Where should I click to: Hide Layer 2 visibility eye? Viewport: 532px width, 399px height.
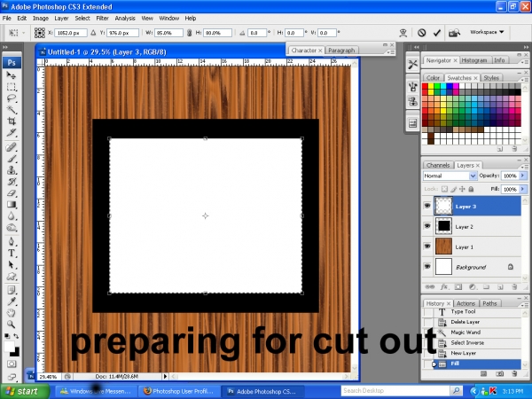click(x=427, y=226)
